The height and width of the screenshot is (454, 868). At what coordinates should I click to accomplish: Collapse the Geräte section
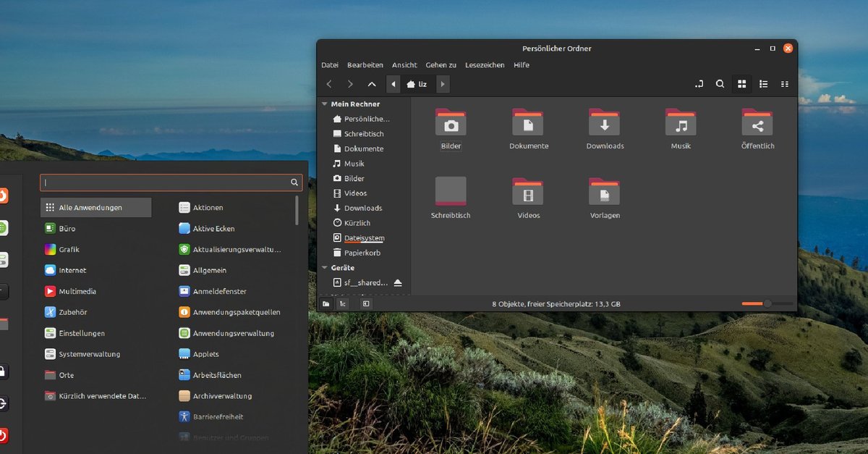pos(324,267)
